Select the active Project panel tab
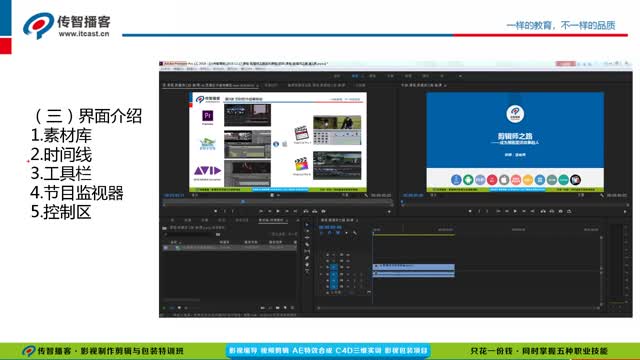Image resolution: width=640 pixels, height=360 pixels. click(x=273, y=220)
